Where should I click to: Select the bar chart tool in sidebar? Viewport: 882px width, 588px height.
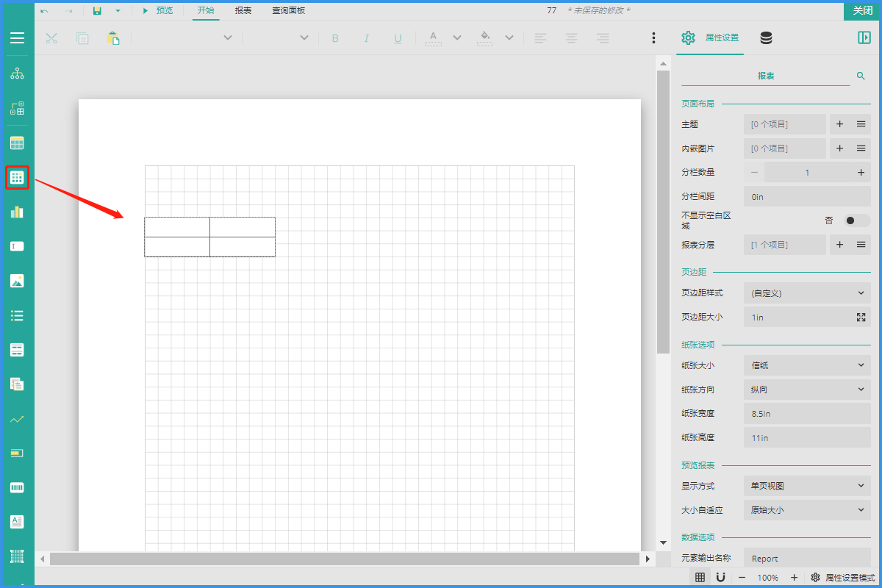[x=17, y=212]
